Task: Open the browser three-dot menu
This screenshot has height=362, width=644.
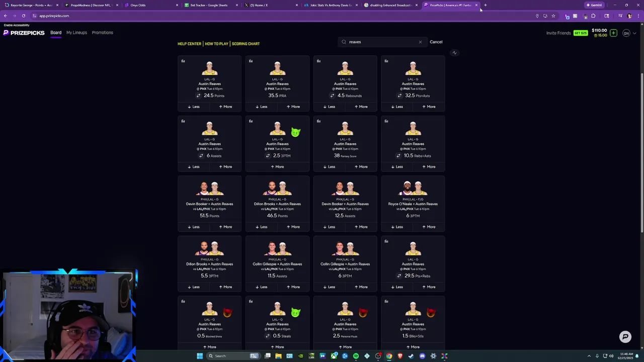Action: click(638, 16)
